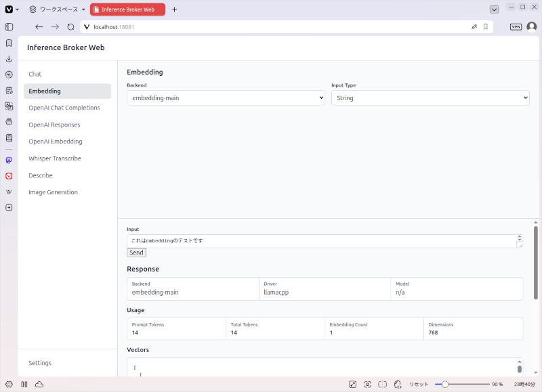Click the Input text area
Image resolution: width=542 pixels, height=392 pixels.
(325, 241)
